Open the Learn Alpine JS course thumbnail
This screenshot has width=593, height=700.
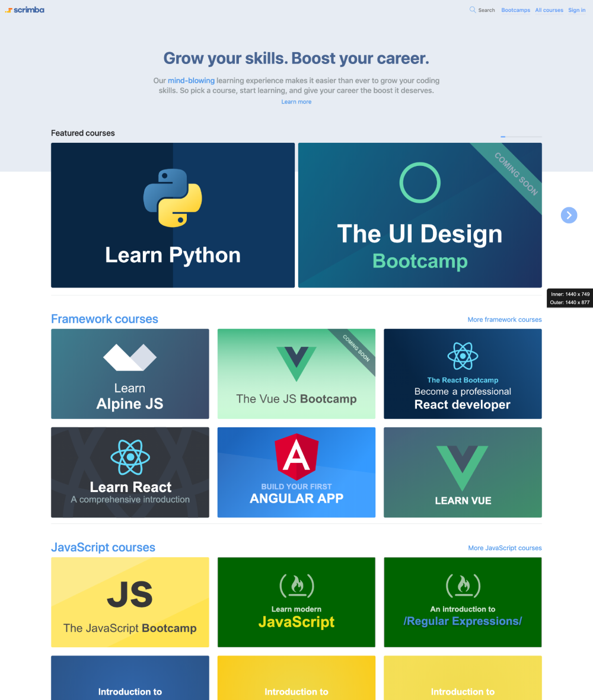(x=130, y=373)
